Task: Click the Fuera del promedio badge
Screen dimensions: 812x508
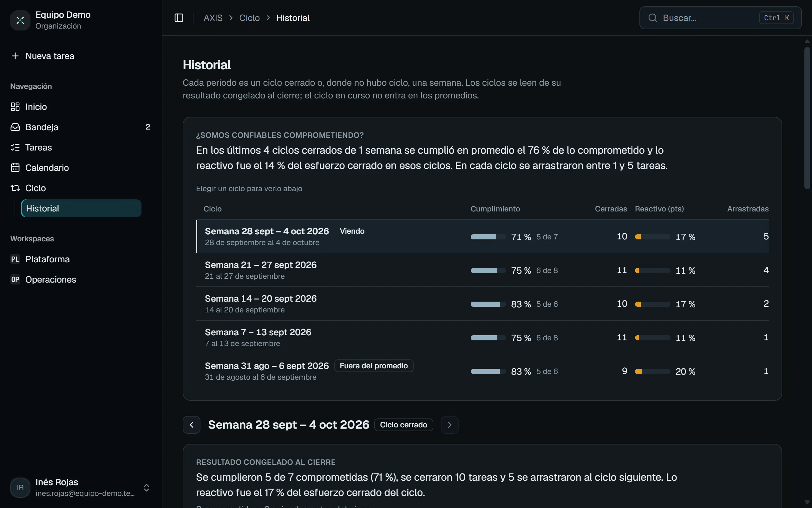Action: [374, 365]
